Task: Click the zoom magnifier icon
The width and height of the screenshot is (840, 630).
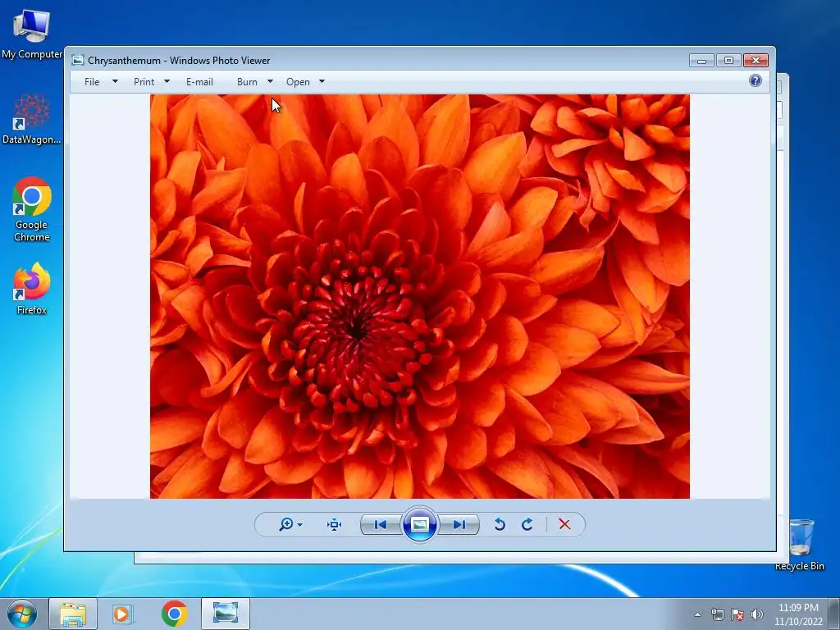Action: click(x=286, y=524)
